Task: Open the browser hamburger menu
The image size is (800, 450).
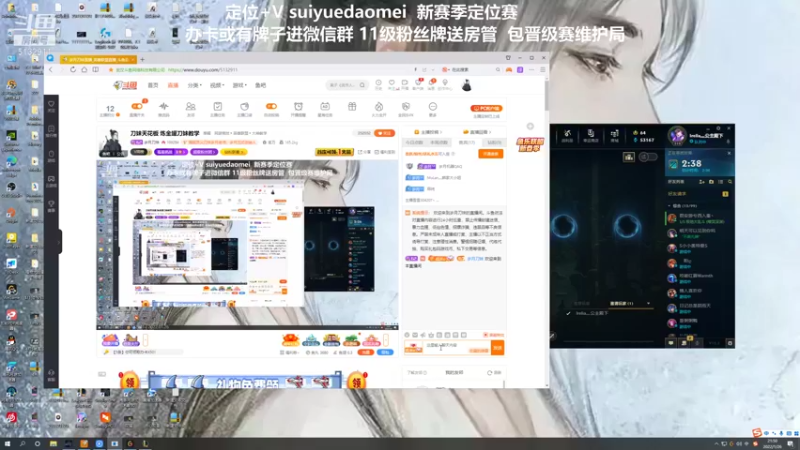Action: (543, 69)
